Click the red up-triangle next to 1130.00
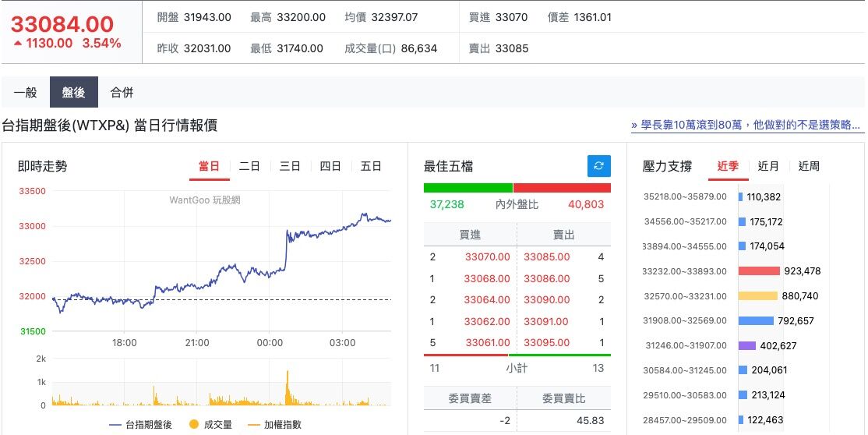The width and height of the screenshot is (868, 435). [17, 44]
